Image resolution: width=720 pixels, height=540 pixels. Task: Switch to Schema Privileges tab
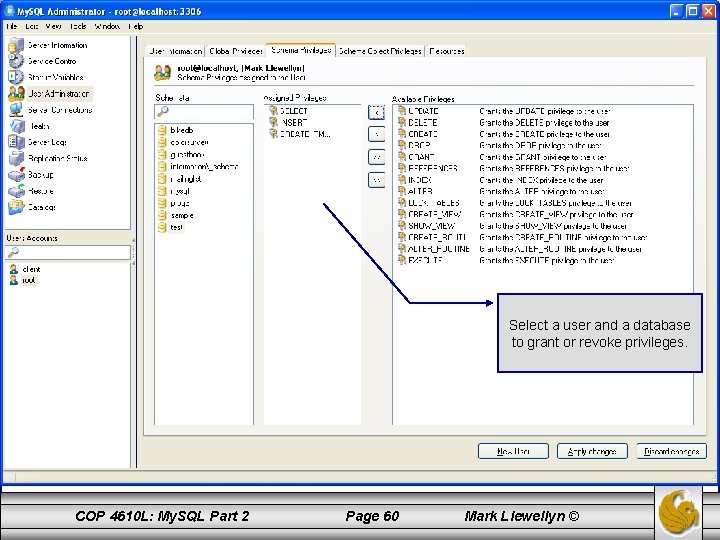pyautogui.click(x=301, y=50)
